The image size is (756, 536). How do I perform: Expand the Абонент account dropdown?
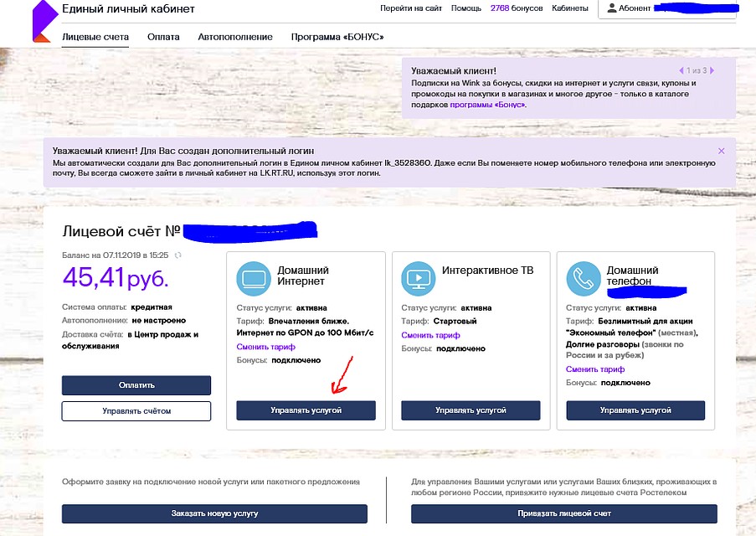667,8
